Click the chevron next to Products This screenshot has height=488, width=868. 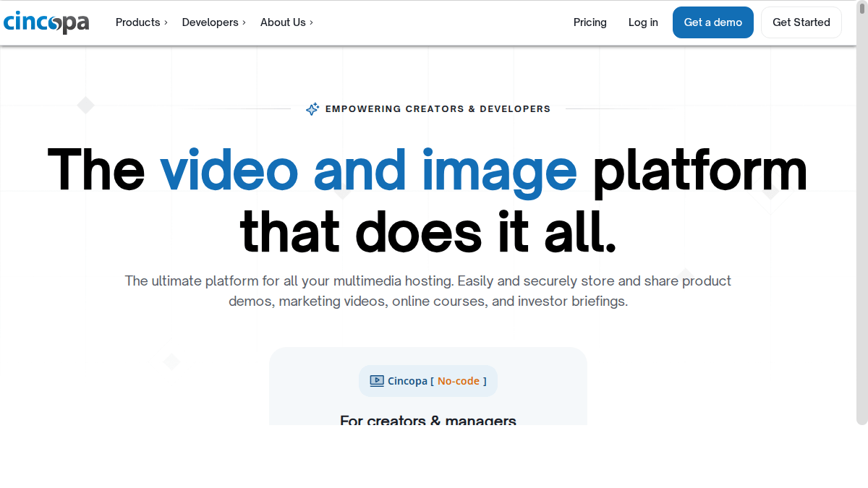tap(166, 23)
